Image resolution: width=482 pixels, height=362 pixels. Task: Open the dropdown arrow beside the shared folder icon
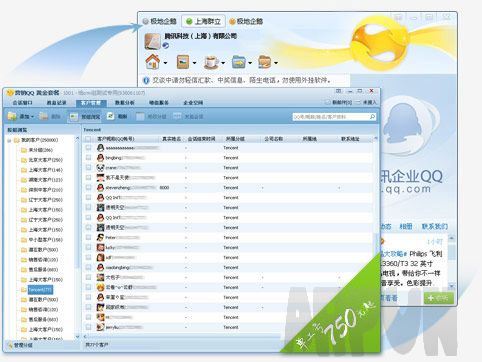click(x=276, y=63)
